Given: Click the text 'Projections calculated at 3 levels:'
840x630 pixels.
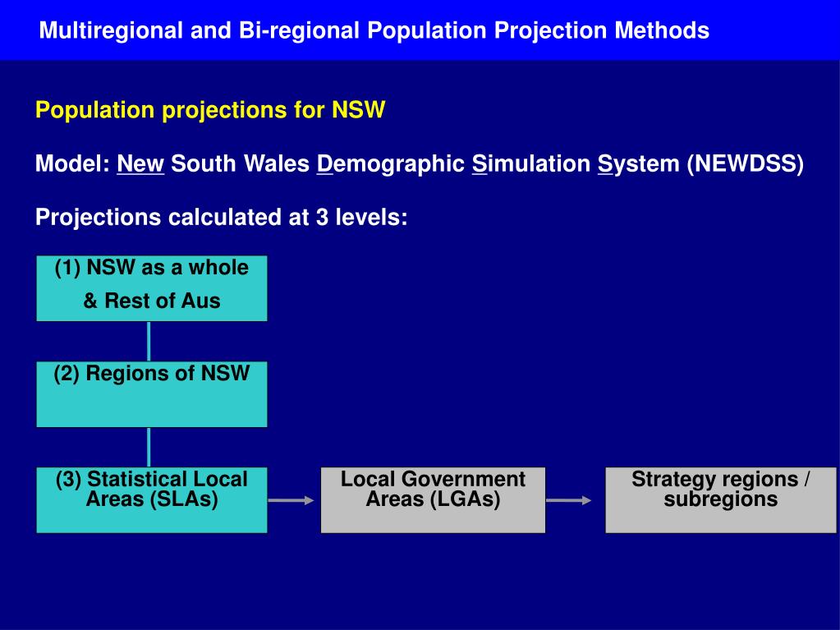Looking at the screenshot, I should 221,217.
